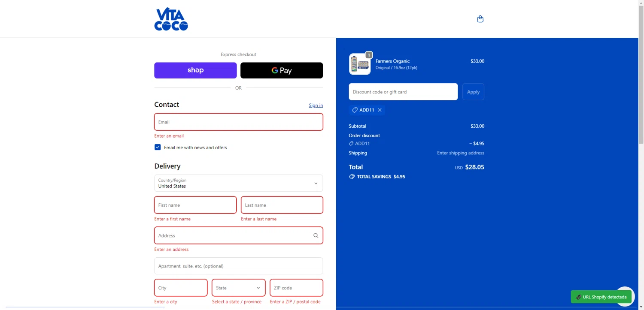
Task: Remove the ADD11 discount code tag
Action: tap(380, 110)
